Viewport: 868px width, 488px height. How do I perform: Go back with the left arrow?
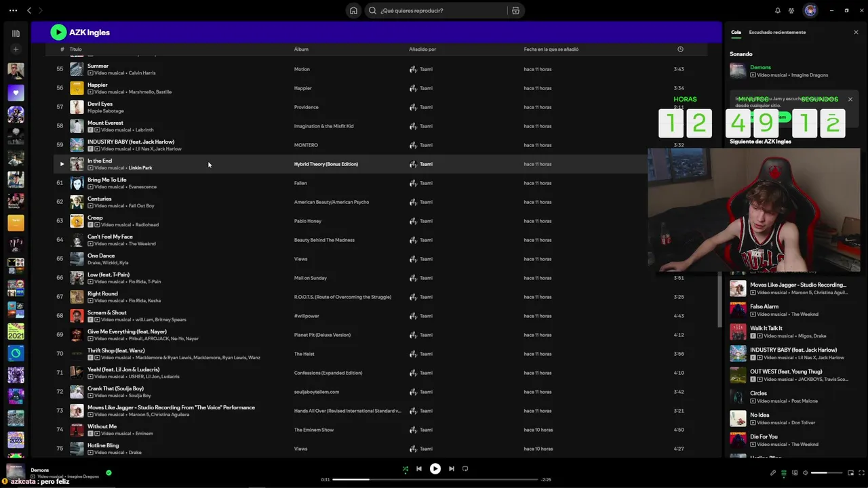pyautogui.click(x=29, y=10)
